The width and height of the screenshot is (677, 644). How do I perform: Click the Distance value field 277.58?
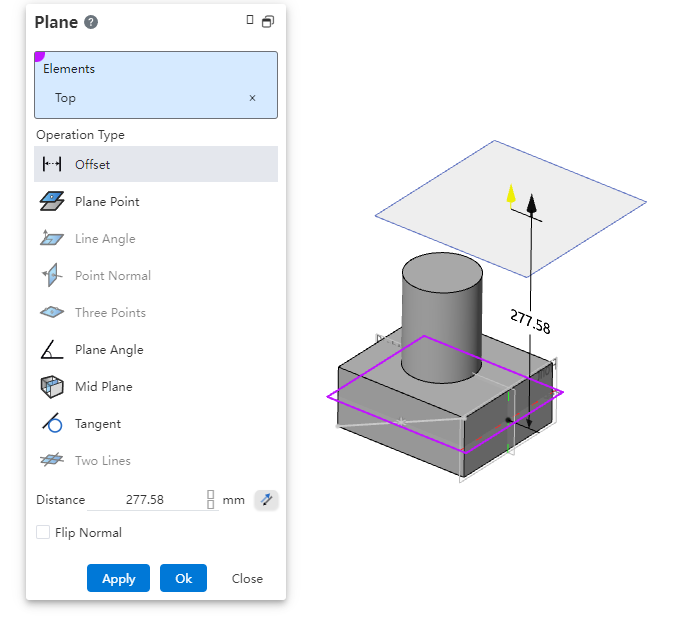pyautogui.click(x=145, y=500)
